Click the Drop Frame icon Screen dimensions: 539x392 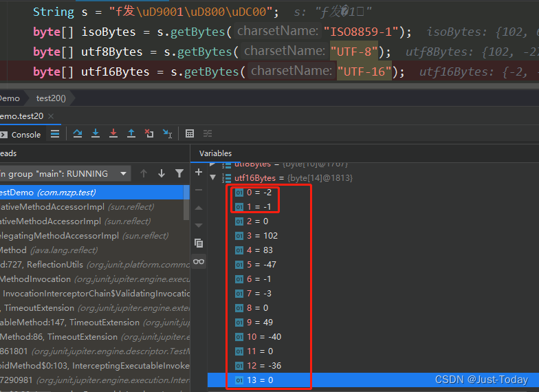pyautogui.click(x=149, y=134)
